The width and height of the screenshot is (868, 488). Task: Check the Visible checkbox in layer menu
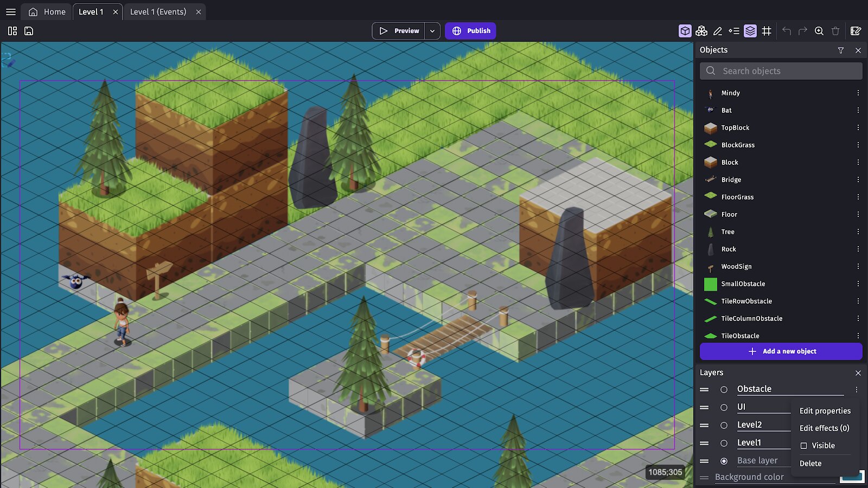tap(804, 446)
